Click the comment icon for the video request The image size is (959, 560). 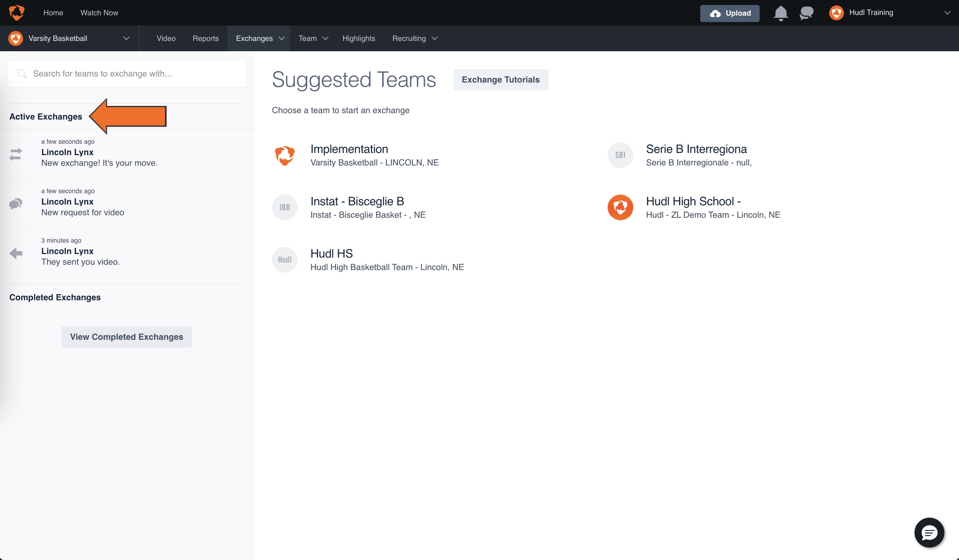coord(16,204)
